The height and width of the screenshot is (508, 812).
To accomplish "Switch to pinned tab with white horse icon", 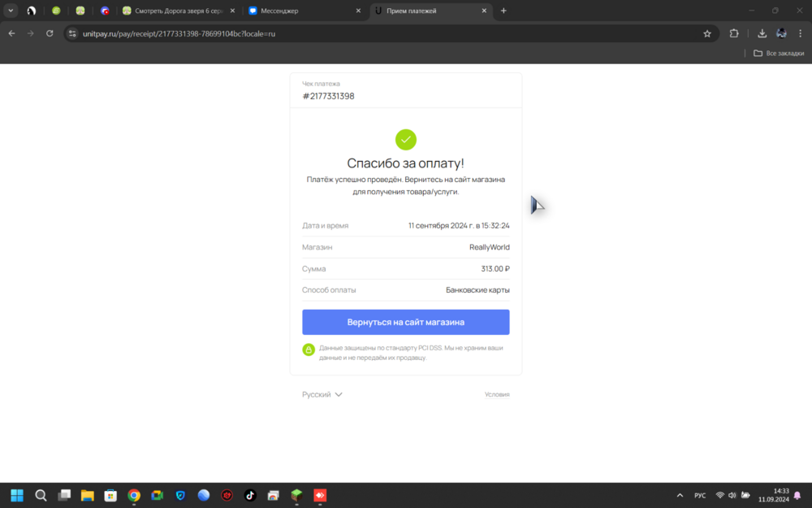I will pyautogui.click(x=32, y=11).
